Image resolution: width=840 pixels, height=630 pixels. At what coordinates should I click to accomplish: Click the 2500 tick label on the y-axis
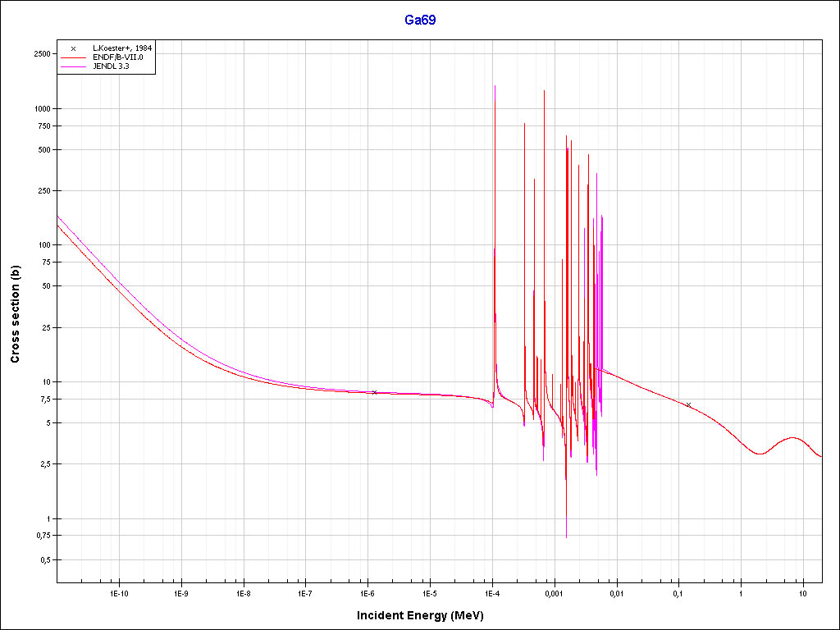[43, 54]
